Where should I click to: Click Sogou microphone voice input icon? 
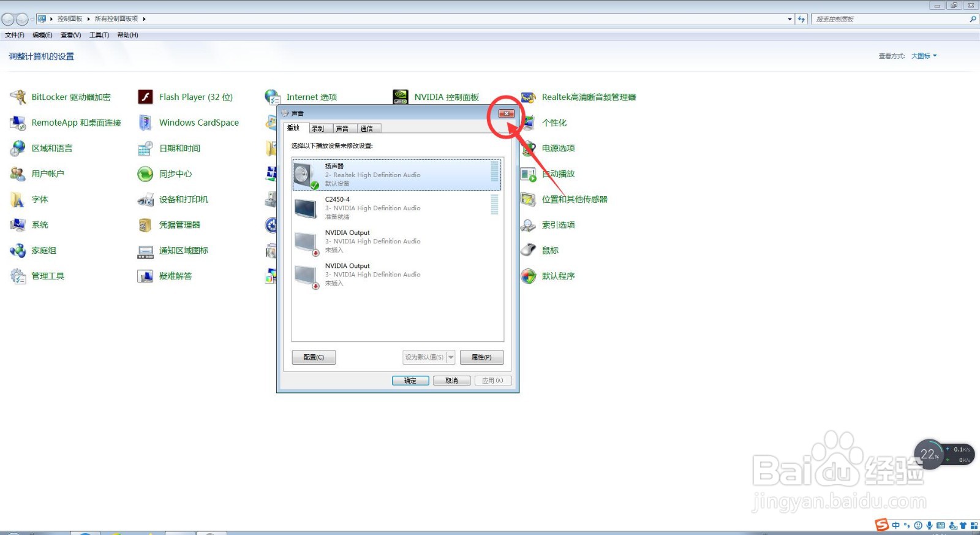tap(930, 525)
